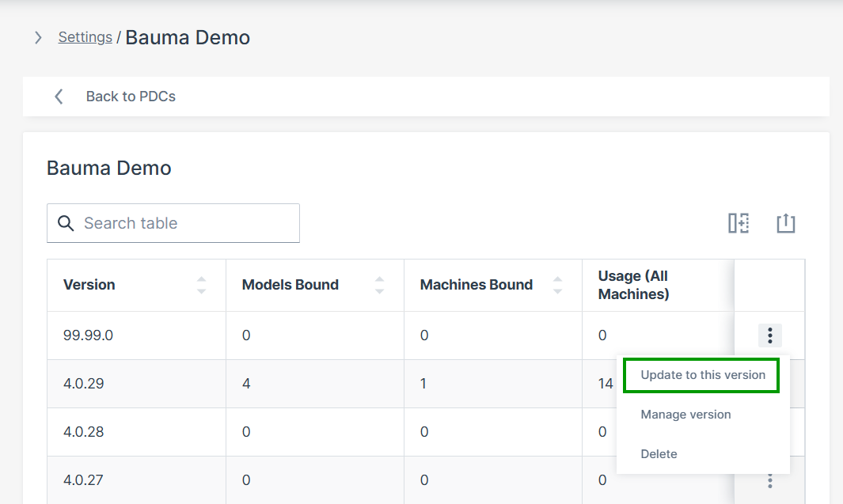Click the export table icon
The height and width of the screenshot is (504, 843).
[785, 223]
